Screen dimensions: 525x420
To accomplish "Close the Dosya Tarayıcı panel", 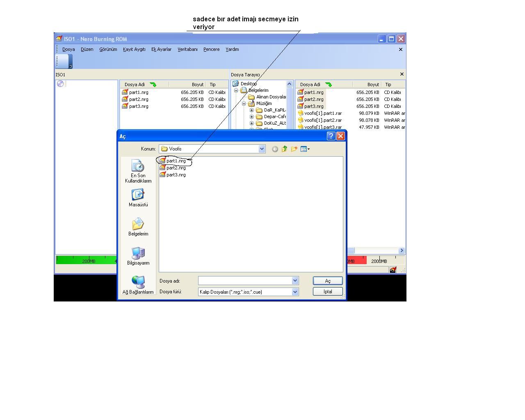I will (x=402, y=74).
